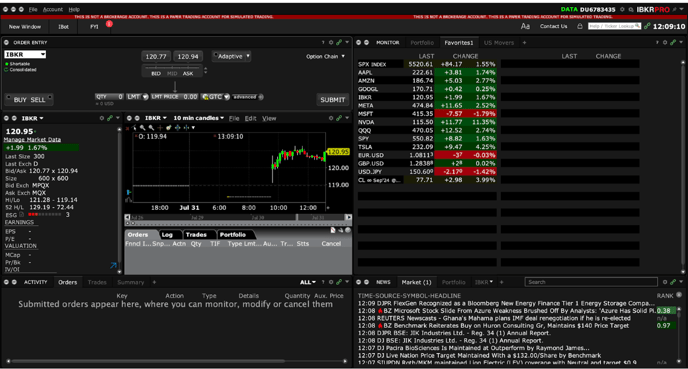Screen dimensions: 688x369
Task: Click the Contact Us link
Action: pos(553,26)
